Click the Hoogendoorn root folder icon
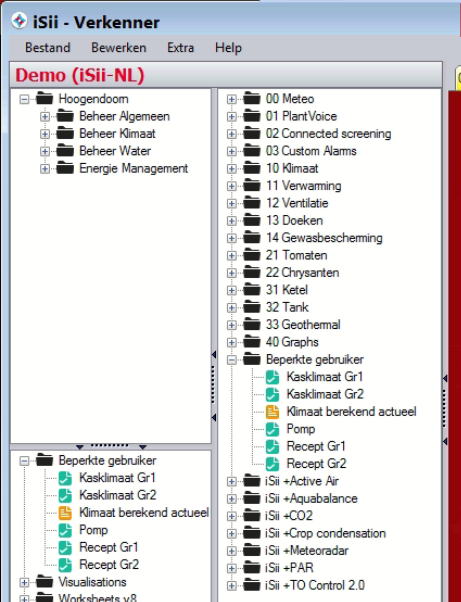The height and width of the screenshot is (602, 461). tap(45, 99)
